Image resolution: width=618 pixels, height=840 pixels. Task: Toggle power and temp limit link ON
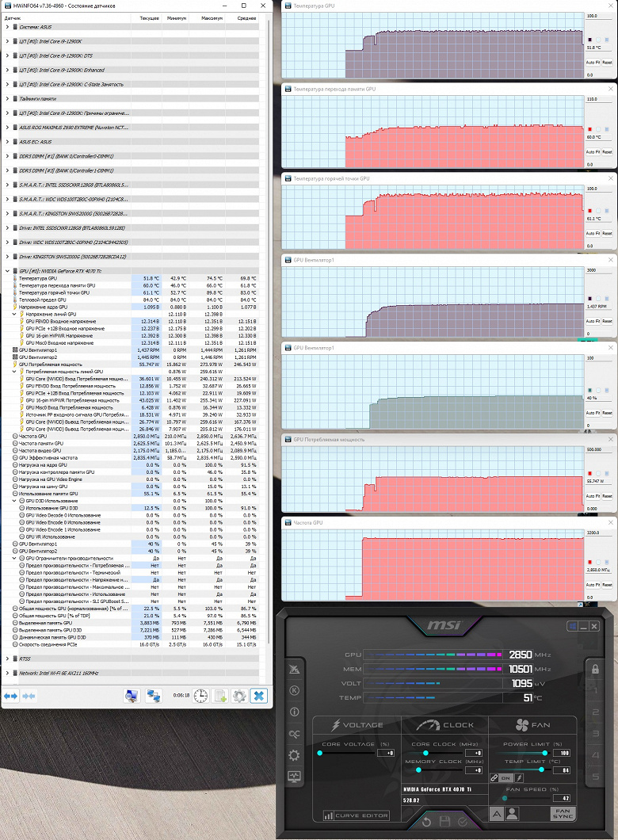[505, 777]
